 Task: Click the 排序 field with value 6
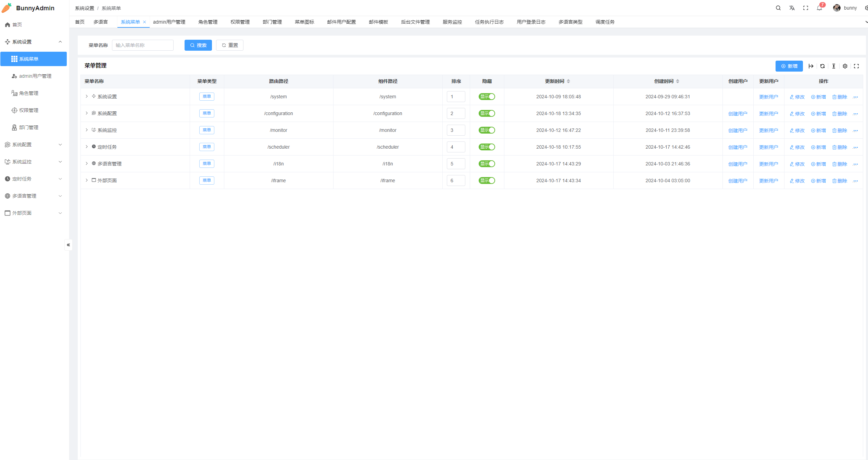[456, 181]
